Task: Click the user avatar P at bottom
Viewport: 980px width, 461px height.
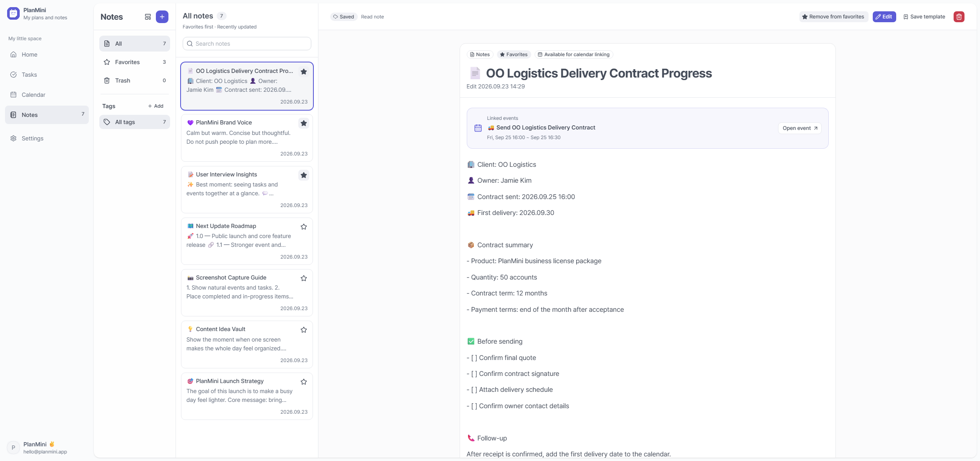Action: pyautogui.click(x=13, y=448)
